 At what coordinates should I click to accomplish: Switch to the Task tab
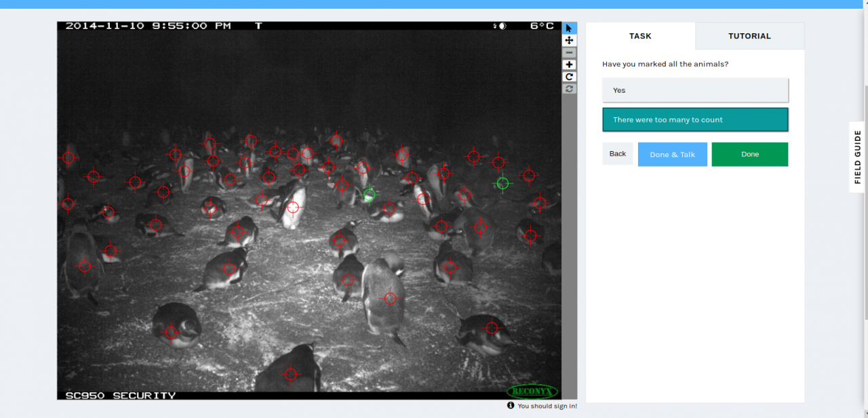coord(640,36)
